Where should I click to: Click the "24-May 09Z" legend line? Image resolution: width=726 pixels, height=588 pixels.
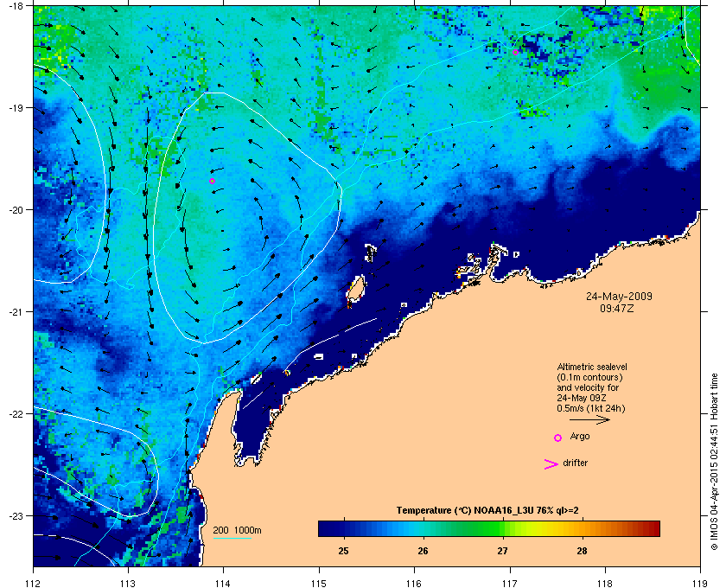point(582,399)
